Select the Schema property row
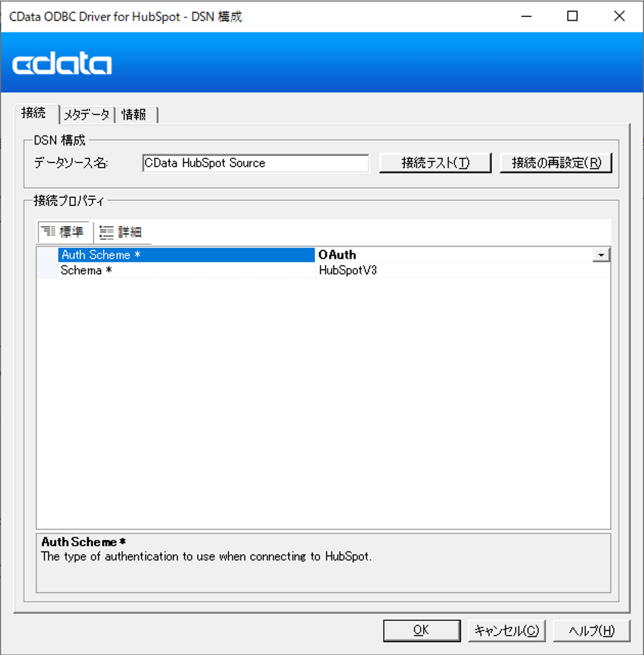The height and width of the screenshot is (655, 644). [324, 270]
